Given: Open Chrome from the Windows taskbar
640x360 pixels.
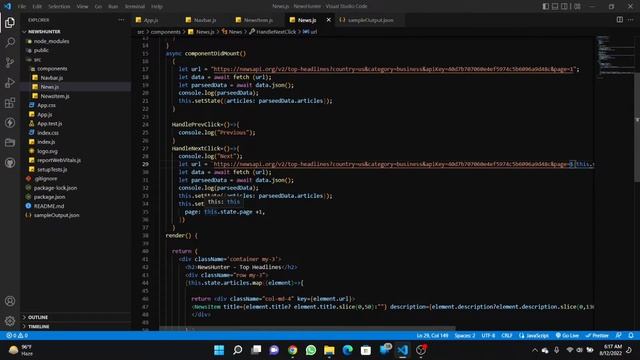Looking at the screenshot, I should (292, 350).
